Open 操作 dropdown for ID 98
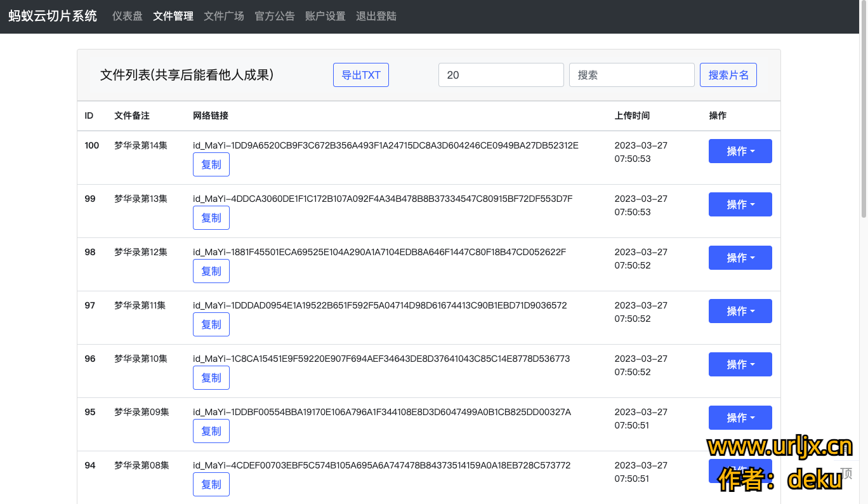The height and width of the screenshot is (504, 868). (740, 258)
